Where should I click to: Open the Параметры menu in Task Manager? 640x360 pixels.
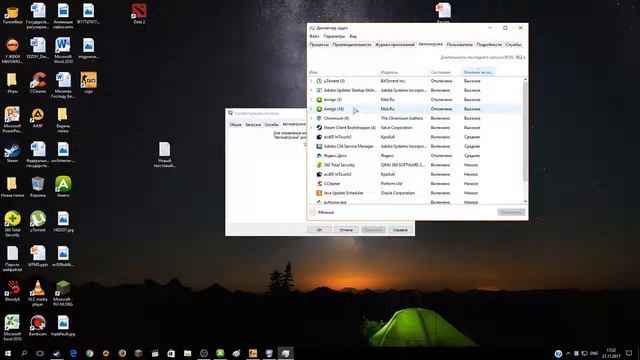(x=334, y=36)
